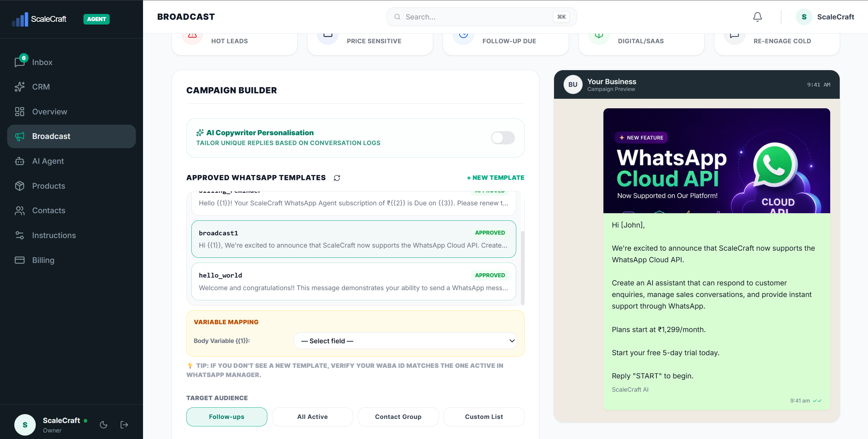Open Price Sensitive segment card

click(370, 44)
